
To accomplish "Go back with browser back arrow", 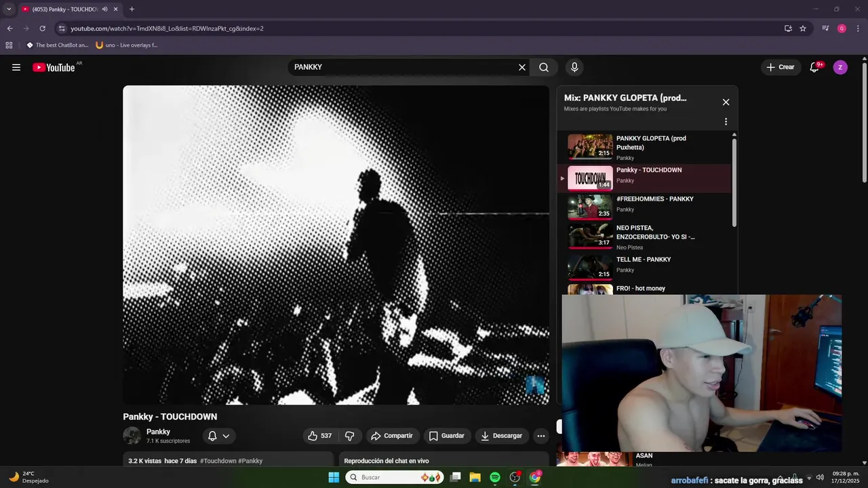I will point(9,28).
